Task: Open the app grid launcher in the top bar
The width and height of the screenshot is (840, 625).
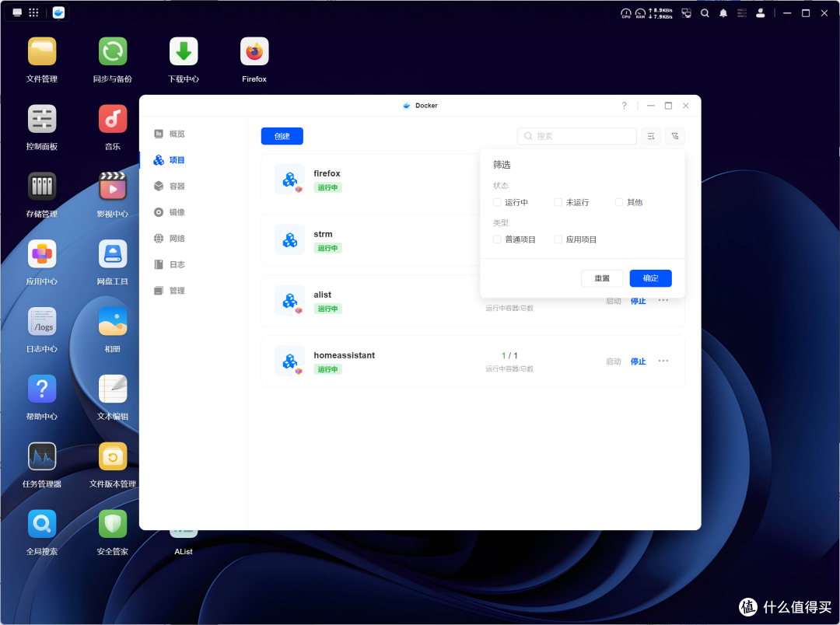Action: click(33, 13)
